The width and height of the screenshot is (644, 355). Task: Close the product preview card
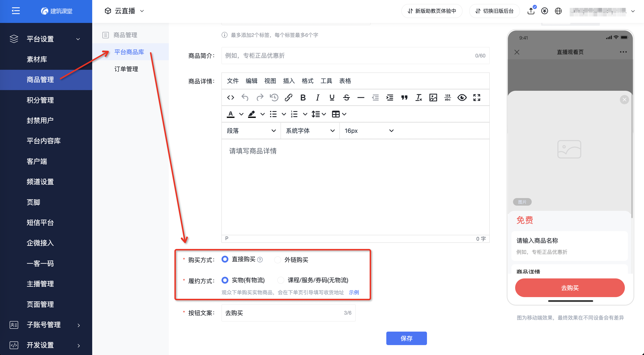pyautogui.click(x=625, y=100)
